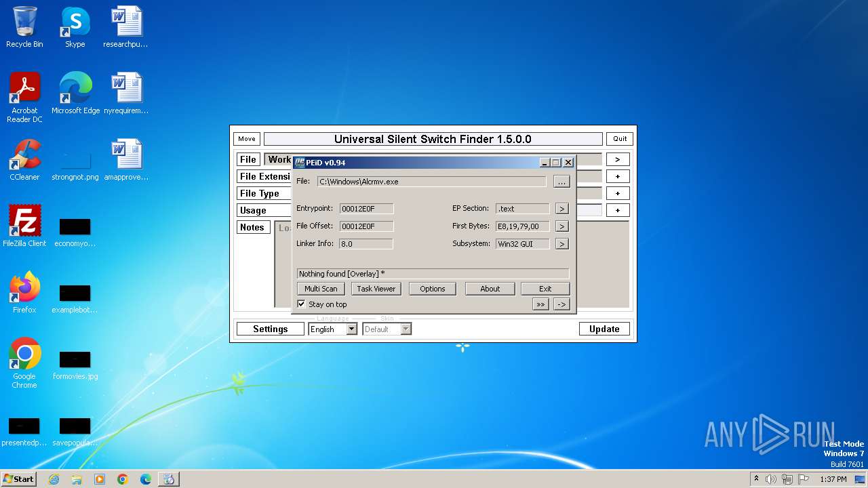
Task: Click the About button in PEiD
Action: [x=490, y=289]
